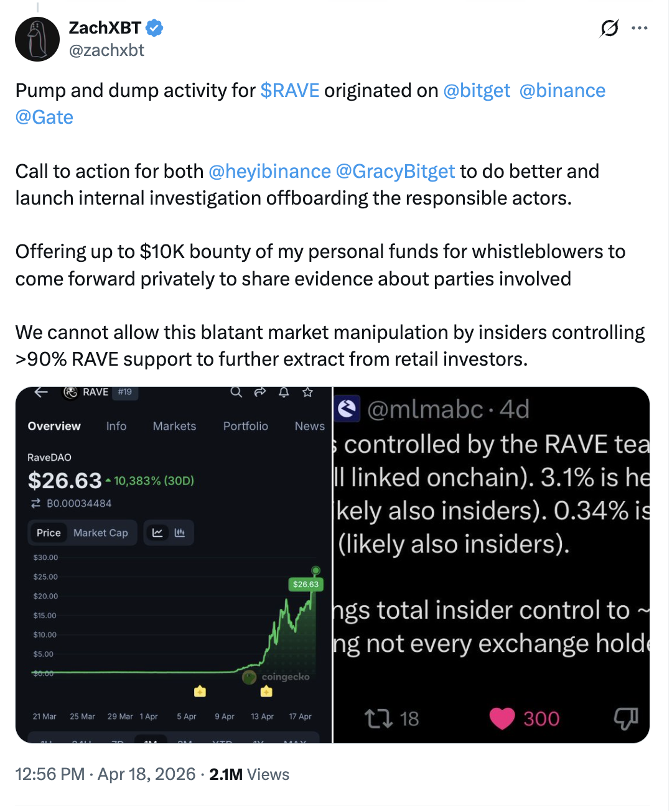This screenshot has width=672, height=811.
Task: Star RAVE to add it to watchlist
Action: tap(307, 392)
